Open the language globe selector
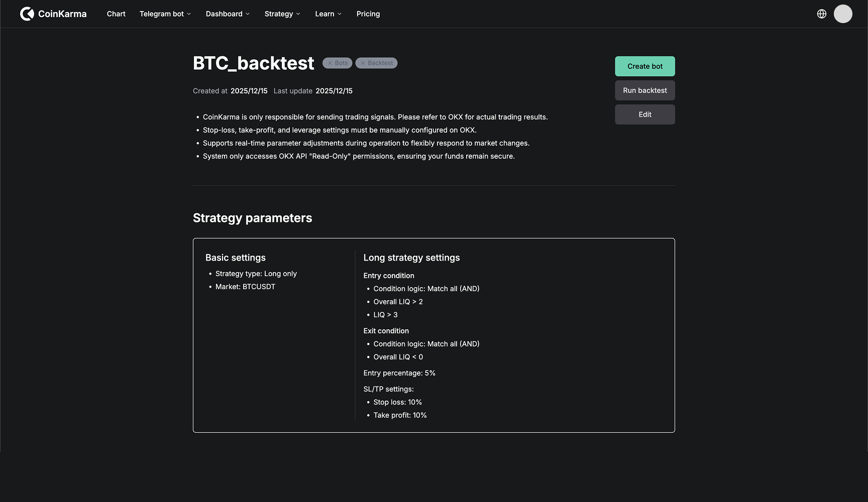The image size is (868, 502). (822, 14)
